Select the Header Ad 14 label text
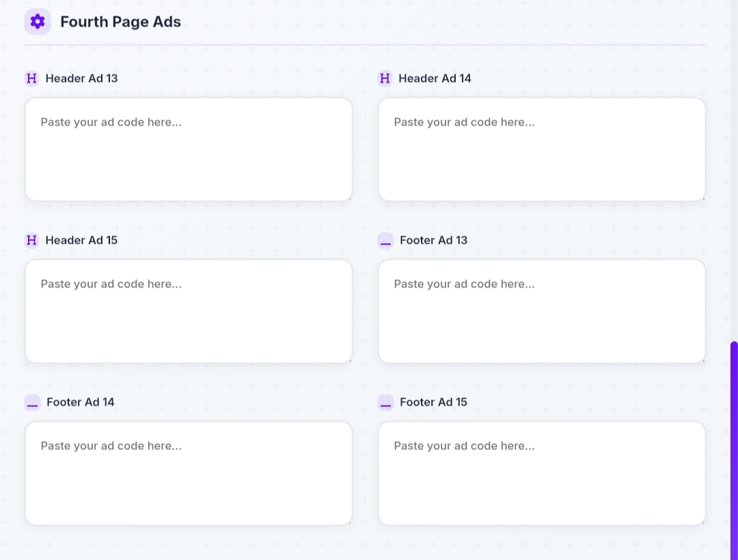 (435, 79)
